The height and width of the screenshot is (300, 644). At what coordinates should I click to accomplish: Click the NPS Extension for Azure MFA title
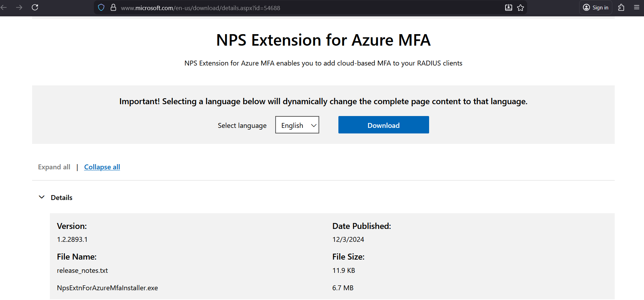click(323, 40)
